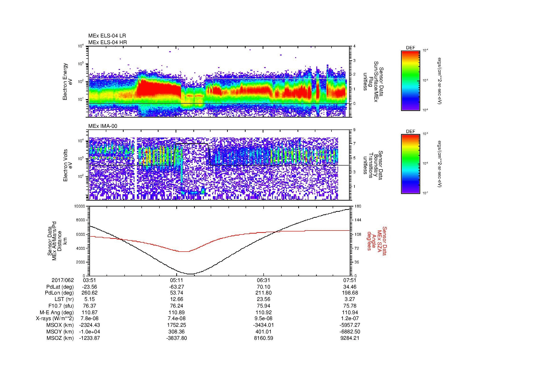This screenshot has height=392, width=555.
Task: Click the IMA DEF color bar
Action: coord(410,164)
